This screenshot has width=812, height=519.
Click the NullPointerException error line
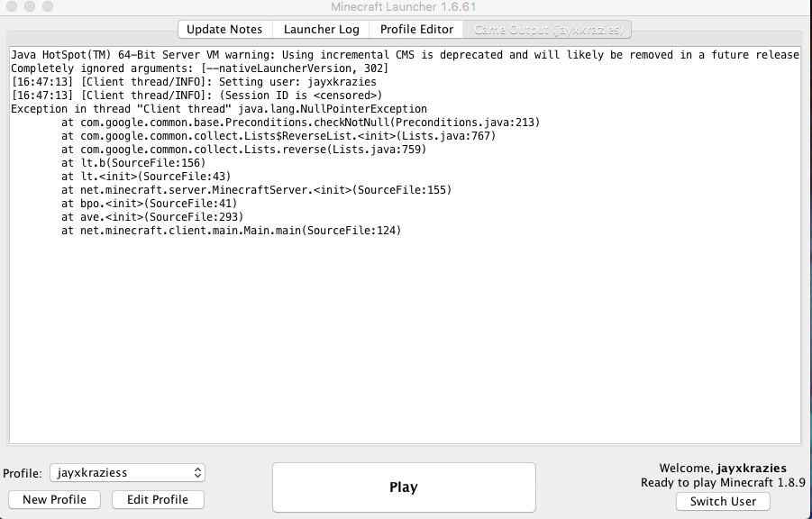219,109
